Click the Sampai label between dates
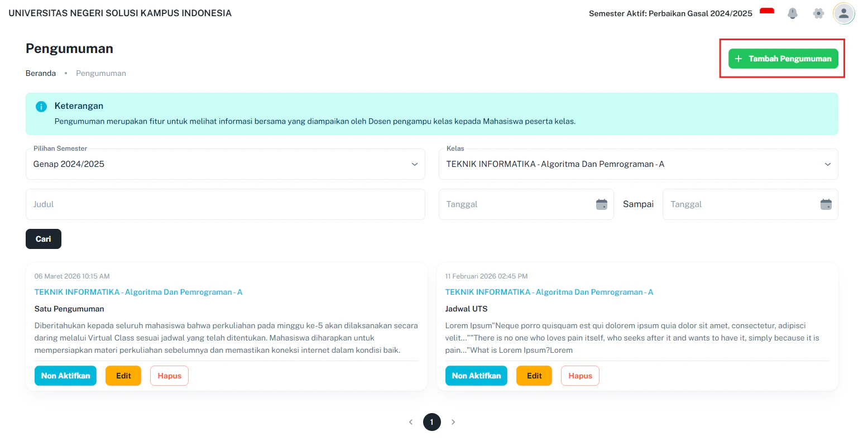 coord(638,204)
